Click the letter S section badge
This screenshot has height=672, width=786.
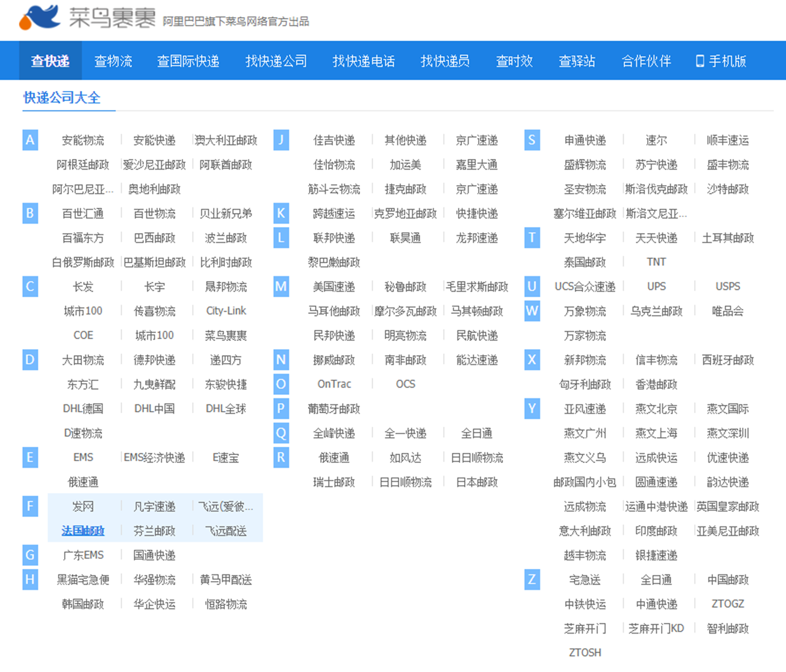tap(532, 140)
